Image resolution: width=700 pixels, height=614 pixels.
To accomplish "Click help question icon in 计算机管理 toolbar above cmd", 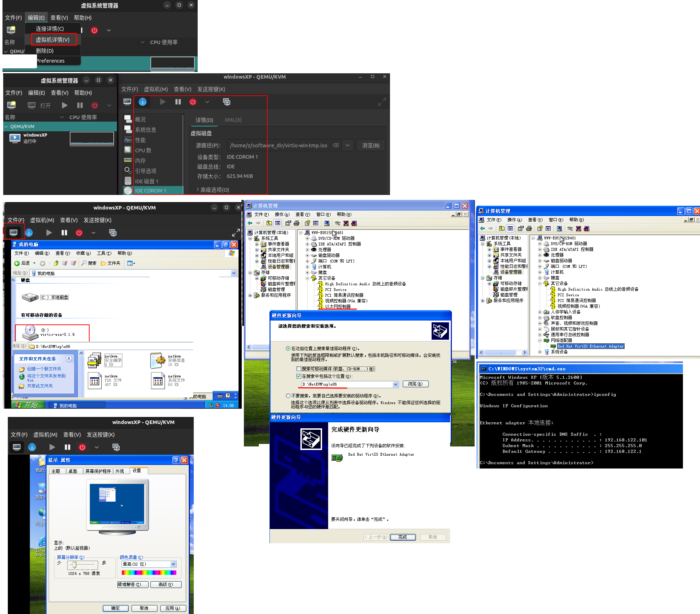I will click(x=540, y=228).
